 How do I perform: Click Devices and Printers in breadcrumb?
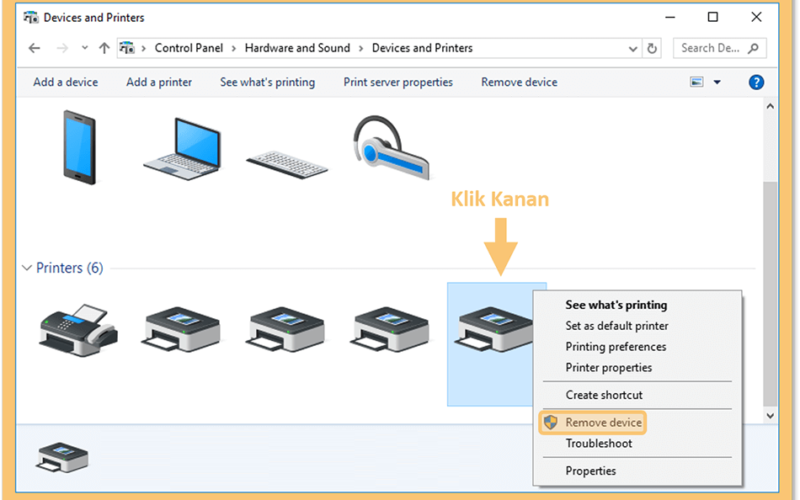pos(422,48)
